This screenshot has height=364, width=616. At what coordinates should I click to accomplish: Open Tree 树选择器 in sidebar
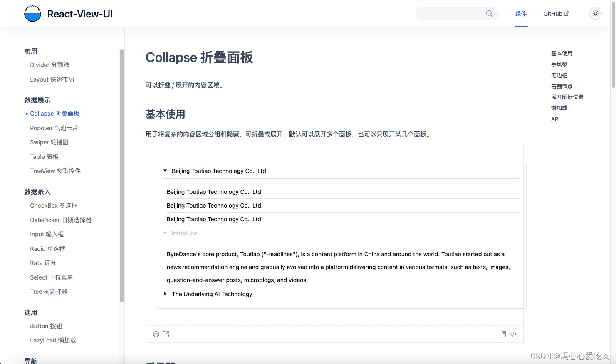[49, 292]
